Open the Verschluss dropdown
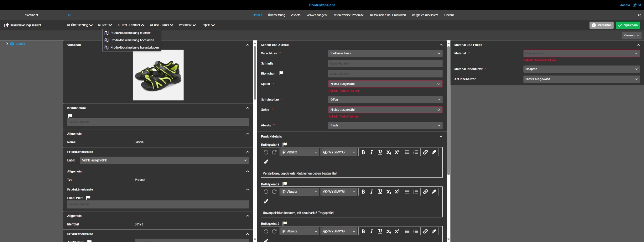Image resolution: width=644 pixels, height=242 pixels. coord(385,53)
